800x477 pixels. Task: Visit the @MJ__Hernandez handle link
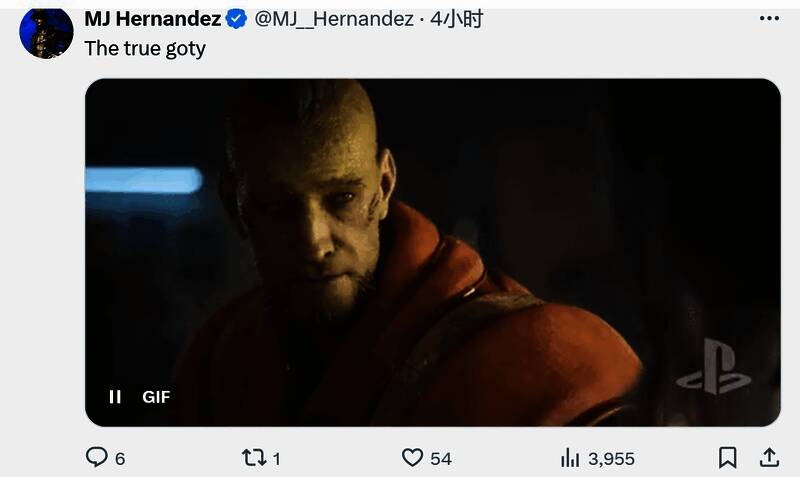pos(334,19)
